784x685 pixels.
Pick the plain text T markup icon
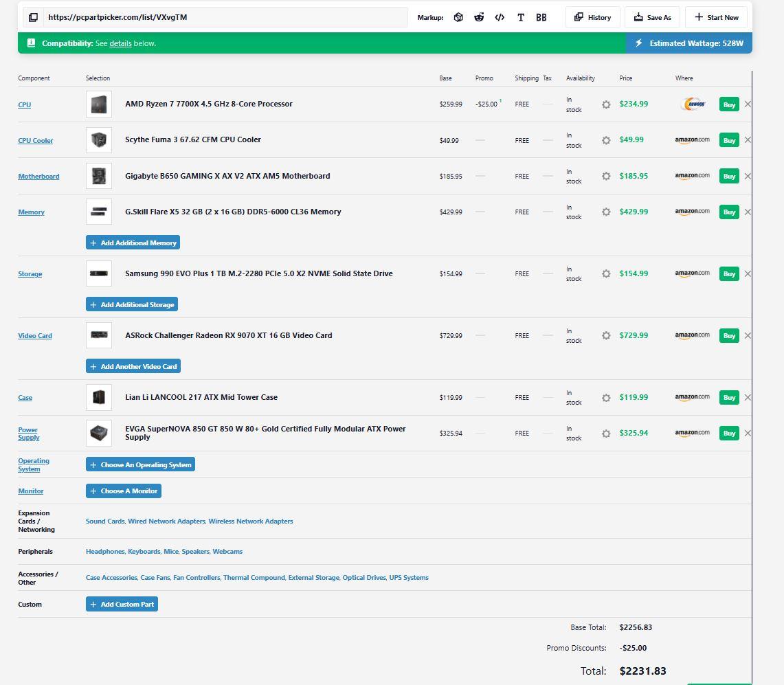521,17
